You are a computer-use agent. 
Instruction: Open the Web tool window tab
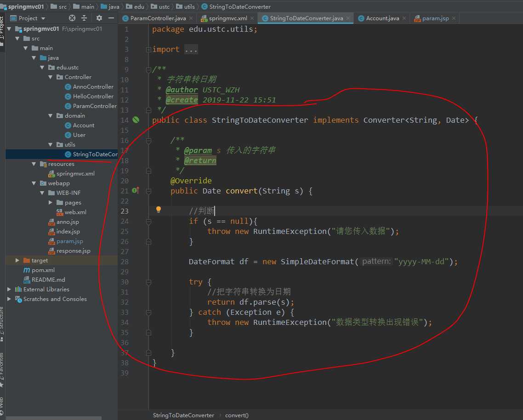pyautogui.click(x=2, y=406)
